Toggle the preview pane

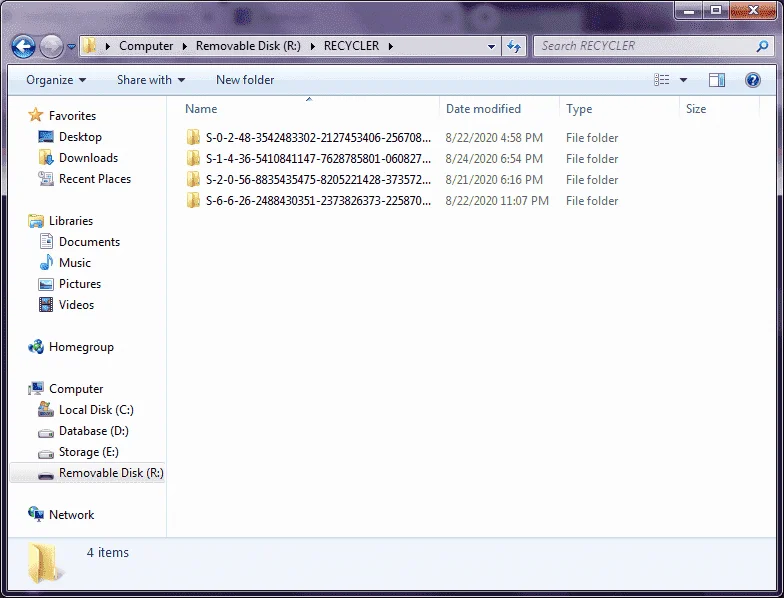716,80
